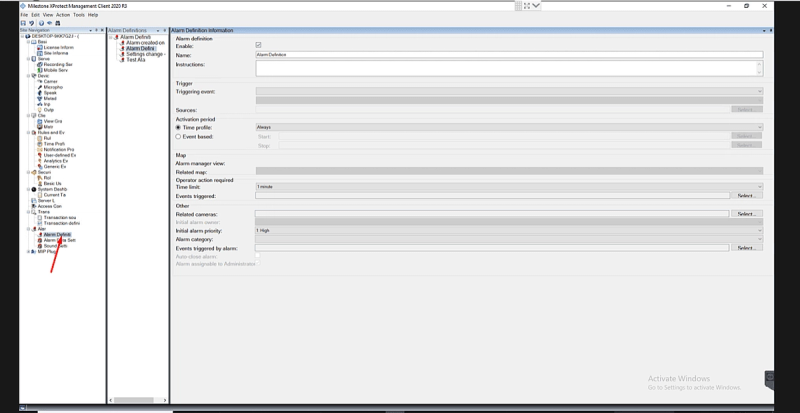The width and height of the screenshot is (800, 413).
Task: Click the Undo toolbar icon
Action: coord(32,23)
